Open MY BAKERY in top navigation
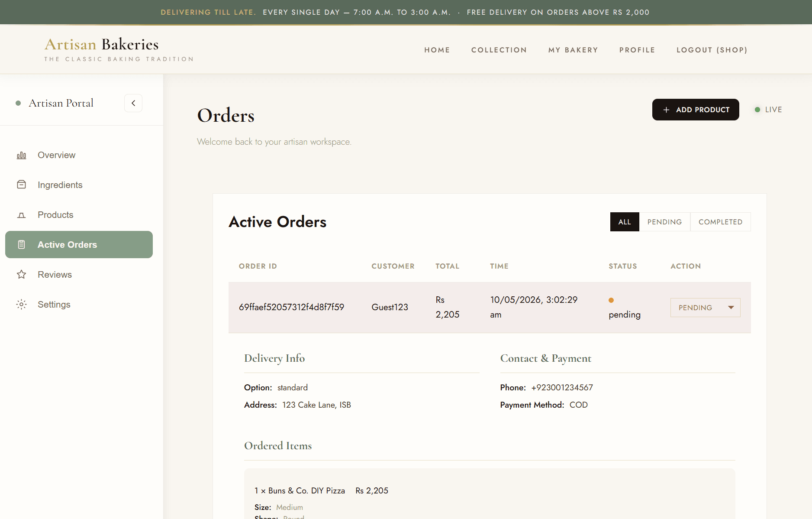This screenshot has height=519, width=812. click(573, 50)
